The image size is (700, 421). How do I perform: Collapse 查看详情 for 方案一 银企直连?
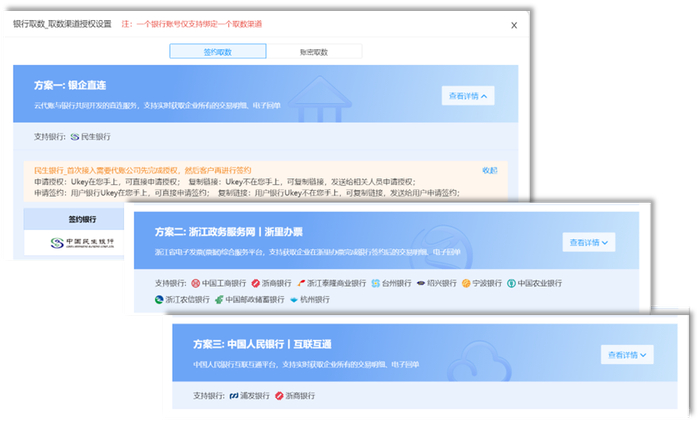coord(468,96)
